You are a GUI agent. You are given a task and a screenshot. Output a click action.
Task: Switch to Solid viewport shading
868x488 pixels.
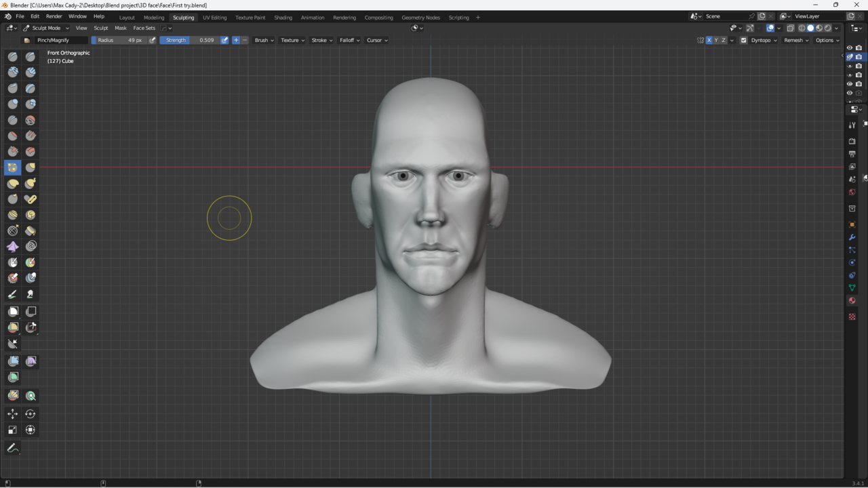click(810, 28)
